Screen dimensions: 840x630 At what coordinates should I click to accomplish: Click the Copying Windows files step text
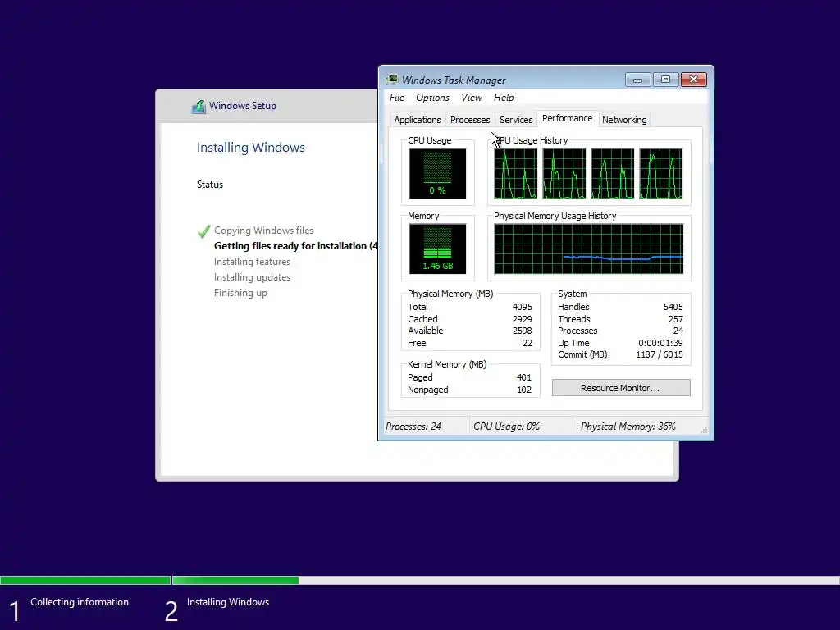[x=263, y=231]
